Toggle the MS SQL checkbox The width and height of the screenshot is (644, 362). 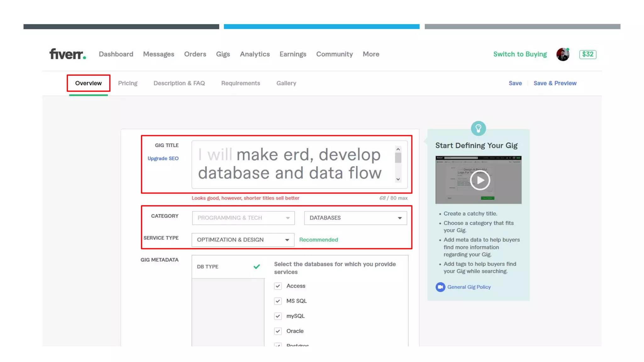point(278,301)
